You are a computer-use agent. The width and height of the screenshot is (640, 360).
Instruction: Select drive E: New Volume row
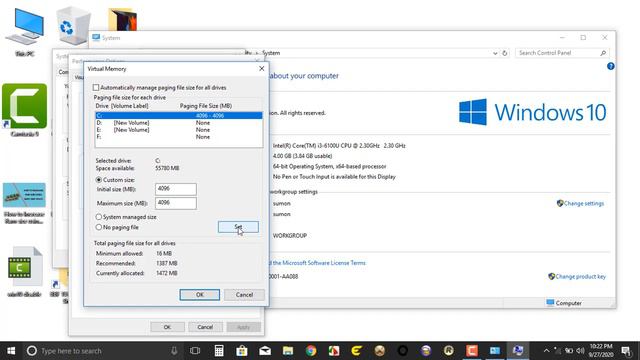(179, 130)
